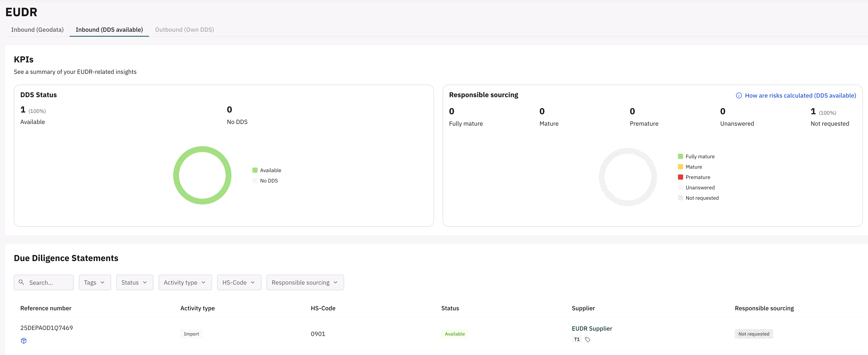Viewport: 868px width, 355px height.
Task: Click the green Available status badge
Action: click(454, 334)
